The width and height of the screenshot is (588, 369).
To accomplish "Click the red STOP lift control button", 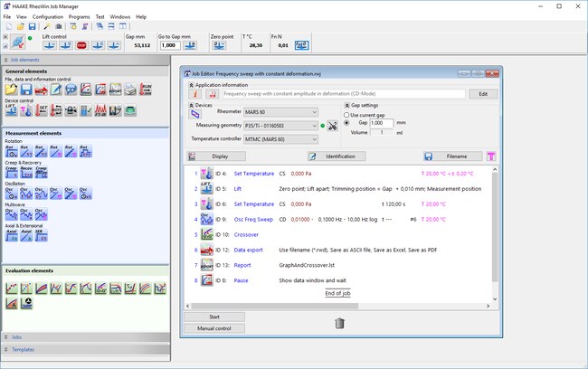I will click(x=81, y=44).
